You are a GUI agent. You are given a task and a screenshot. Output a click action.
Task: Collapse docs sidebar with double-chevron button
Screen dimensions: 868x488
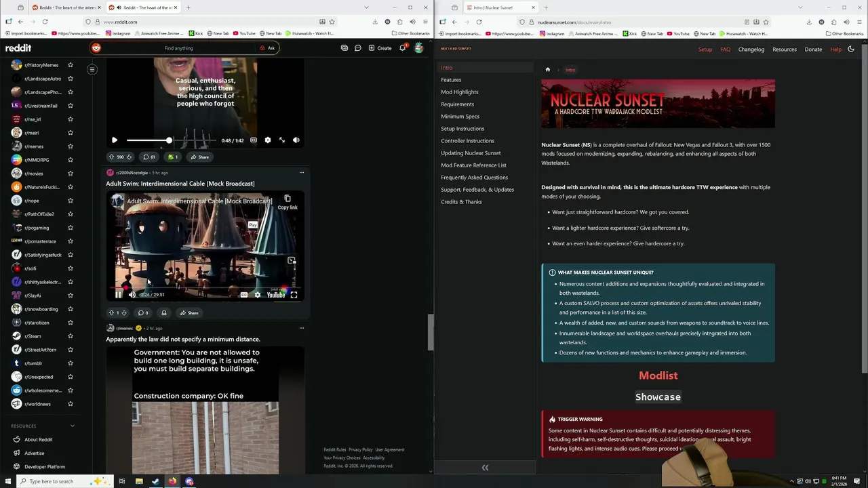(x=485, y=468)
